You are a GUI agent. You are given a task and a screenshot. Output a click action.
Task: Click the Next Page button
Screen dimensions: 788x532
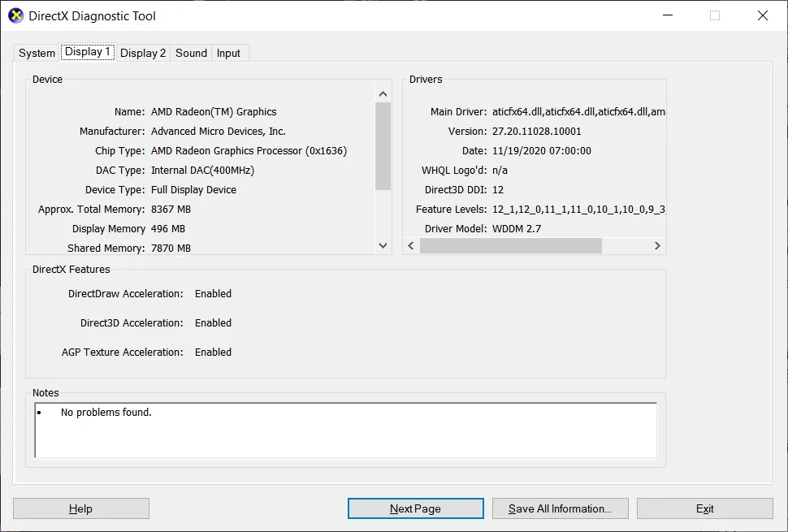(415, 508)
